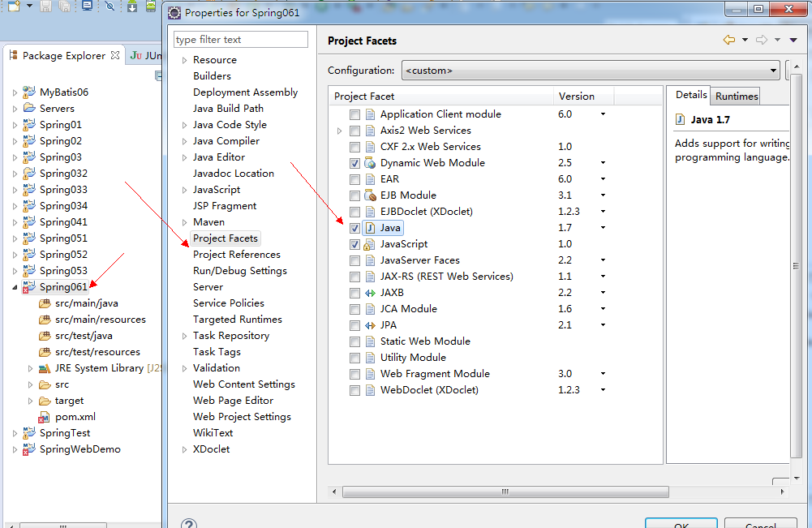Switch to the Details tab
The height and width of the screenshot is (528, 812).
click(x=691, y=95)
